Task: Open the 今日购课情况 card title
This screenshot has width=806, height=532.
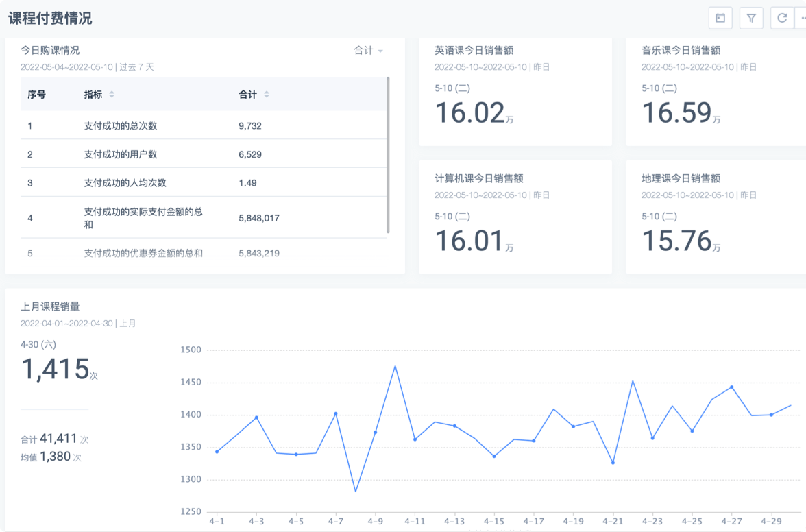Action: coord(50,50)
